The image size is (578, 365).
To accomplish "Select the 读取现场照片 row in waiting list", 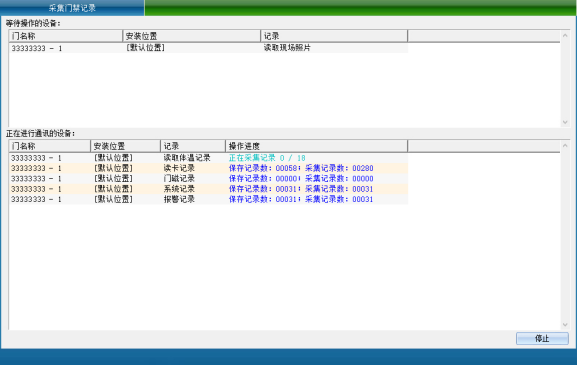I will (208, 48).
